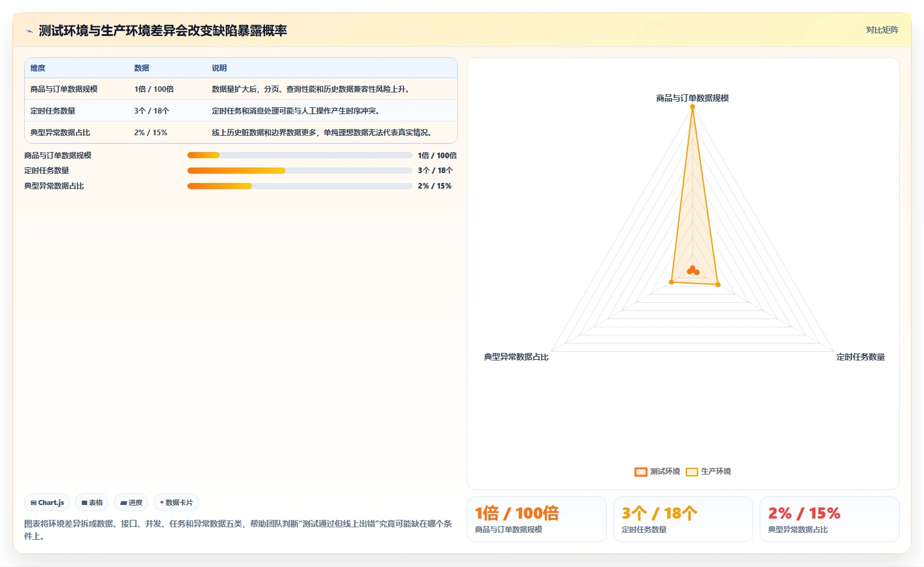Click the 生产环境 legend color box

pyautogui.click(x=692, y=472)
